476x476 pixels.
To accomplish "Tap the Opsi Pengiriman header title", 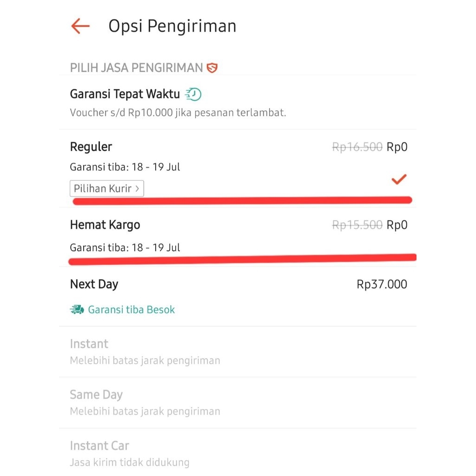I will click(x=172, y=26).
